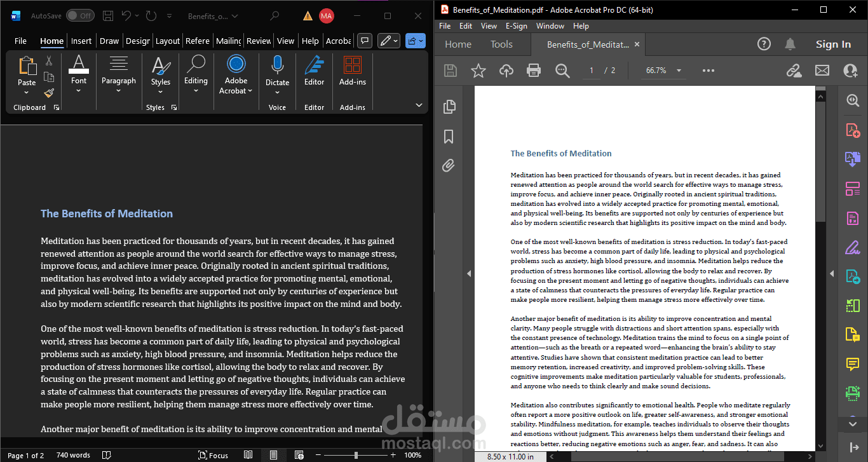Open the Comments icon in Word's ribbon

pyautogui.click(x=365, y=41)
